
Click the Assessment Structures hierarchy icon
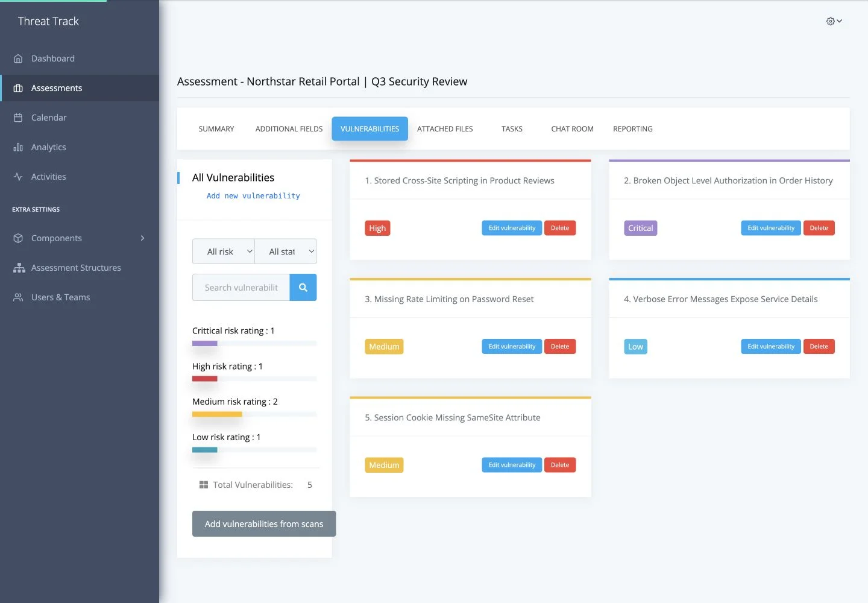(x=19, y=268)
